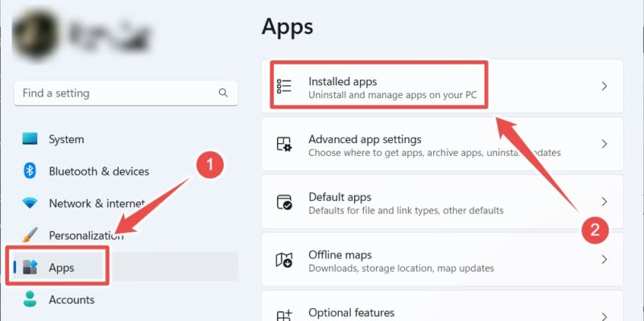
Task: Open the user profile picture
Action: 35,35
